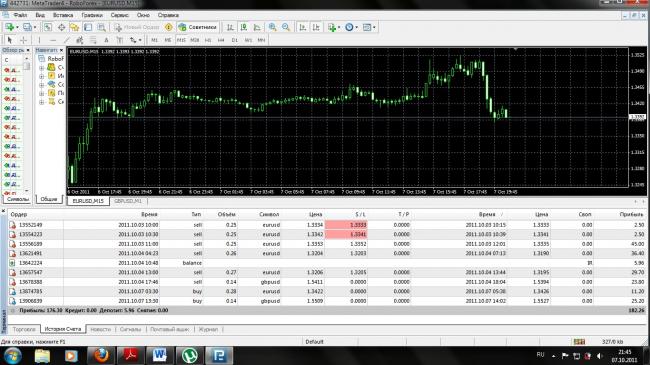Image resolution: width=650 pixels, height=365 pixels.
Task: Click the line chart type icon
Action: tap(257, 27)
